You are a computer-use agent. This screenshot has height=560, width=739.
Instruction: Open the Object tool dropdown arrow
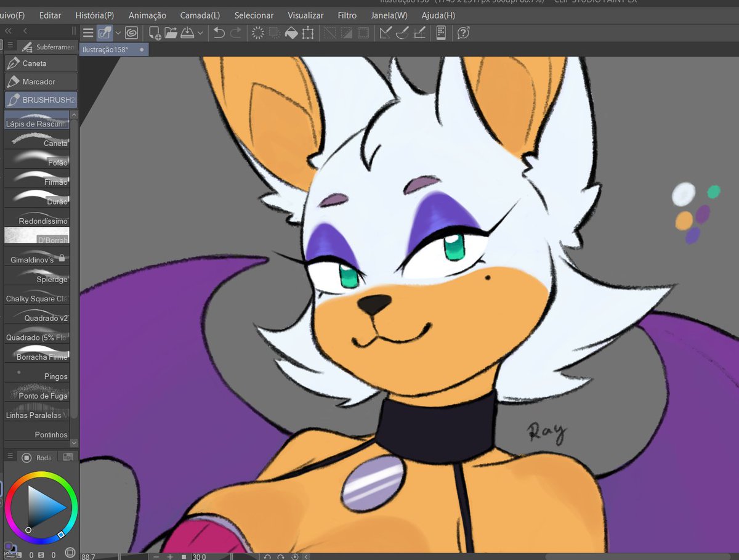118,33
